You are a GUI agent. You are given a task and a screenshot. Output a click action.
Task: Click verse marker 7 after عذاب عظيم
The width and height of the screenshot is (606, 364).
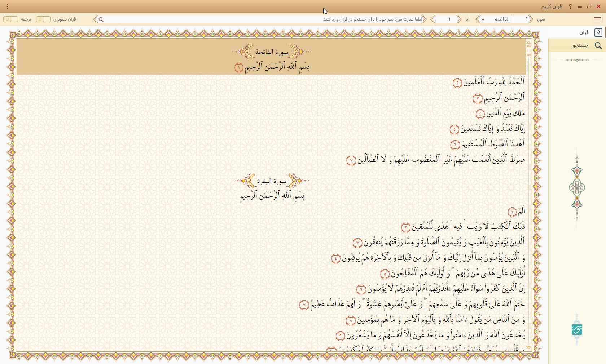304,305
